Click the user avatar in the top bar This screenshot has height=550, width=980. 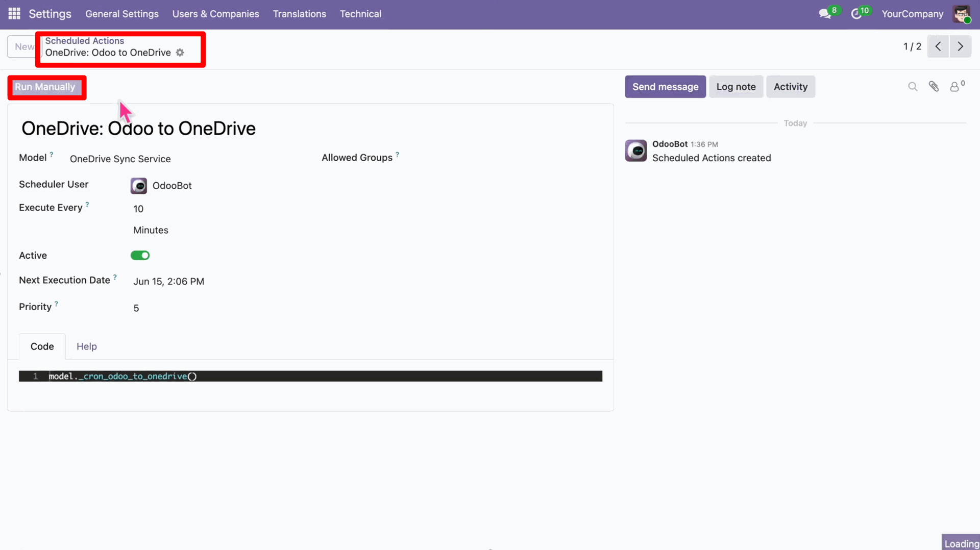962,14
